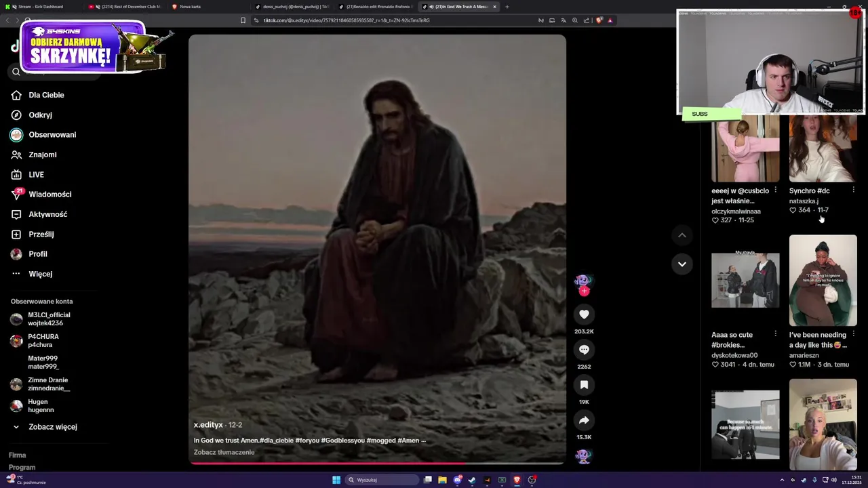Switch to Ronaldo edit tab
Image resolution: width=868 pixels, height=488 pixels.
coord(376,7)
